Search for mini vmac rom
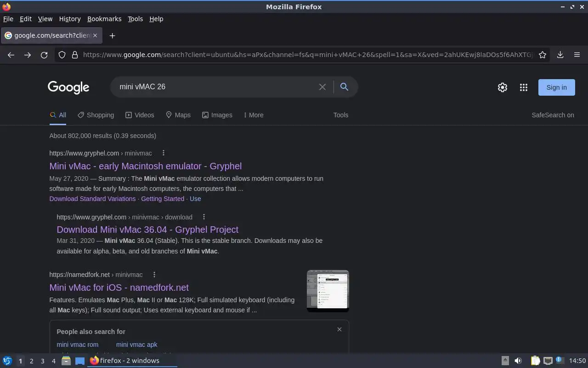This screenshot has height=368, width=588. (x=77, y=345)
